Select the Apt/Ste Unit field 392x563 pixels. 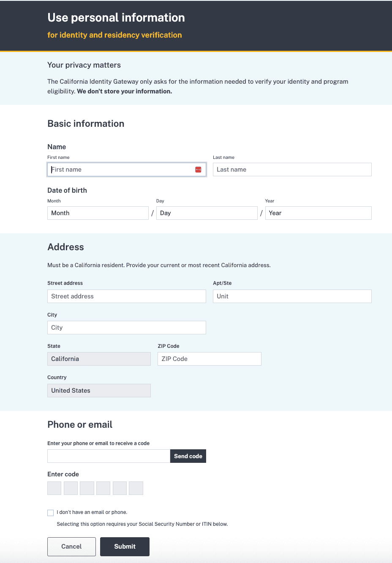292,296
